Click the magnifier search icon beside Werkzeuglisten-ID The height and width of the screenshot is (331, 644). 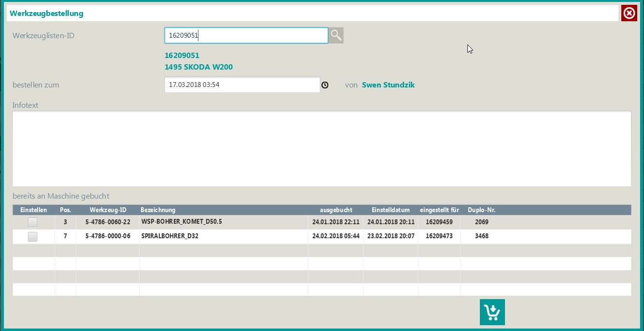tap(336, 35)
